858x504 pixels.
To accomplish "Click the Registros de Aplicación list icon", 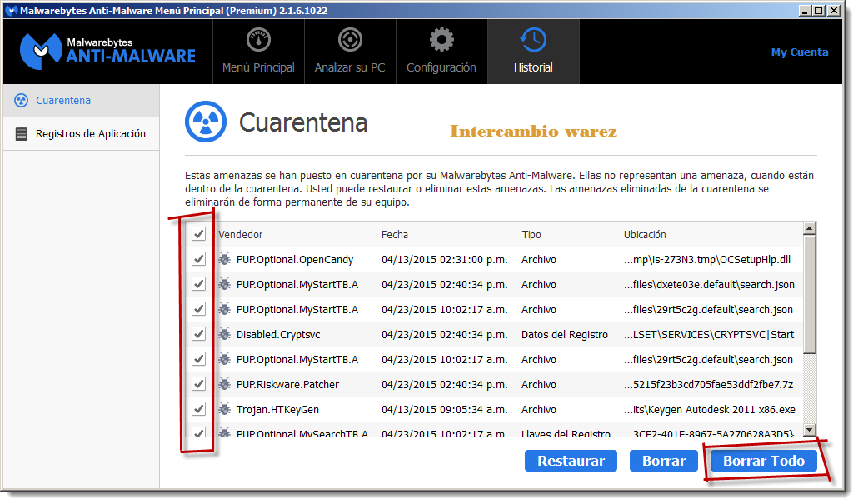I will point(22,133).
